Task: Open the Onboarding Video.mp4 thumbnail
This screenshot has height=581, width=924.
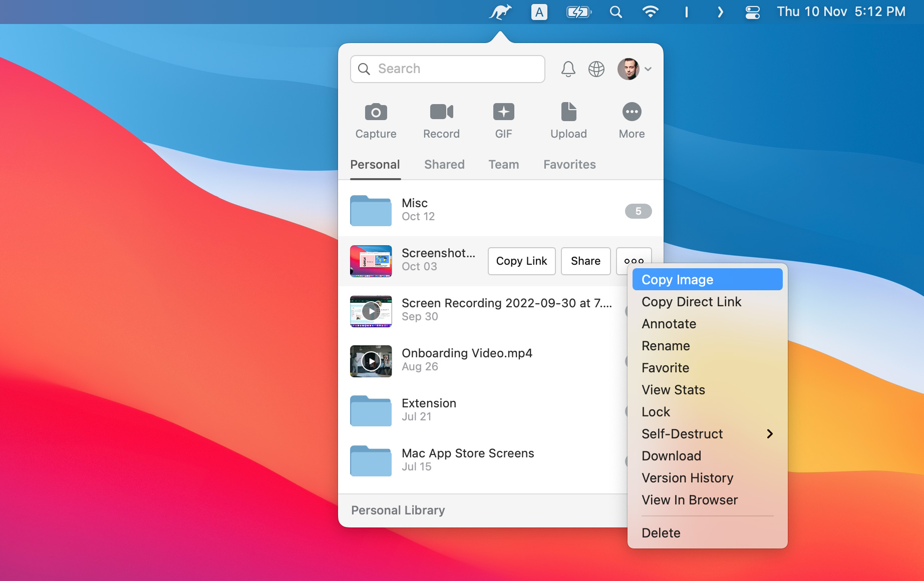Action: 371,361
